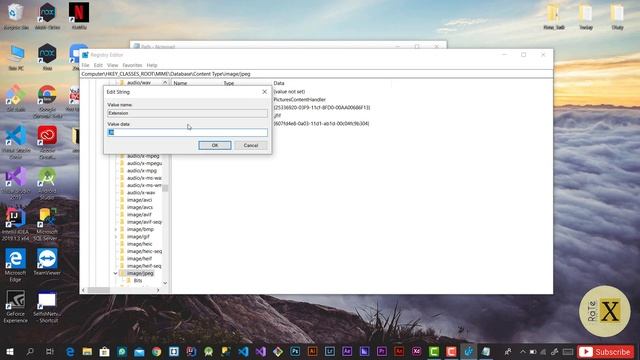
Task: Open Microsoft Store from the taskbar
Action: pyautogui.click(x=104, y=351)
